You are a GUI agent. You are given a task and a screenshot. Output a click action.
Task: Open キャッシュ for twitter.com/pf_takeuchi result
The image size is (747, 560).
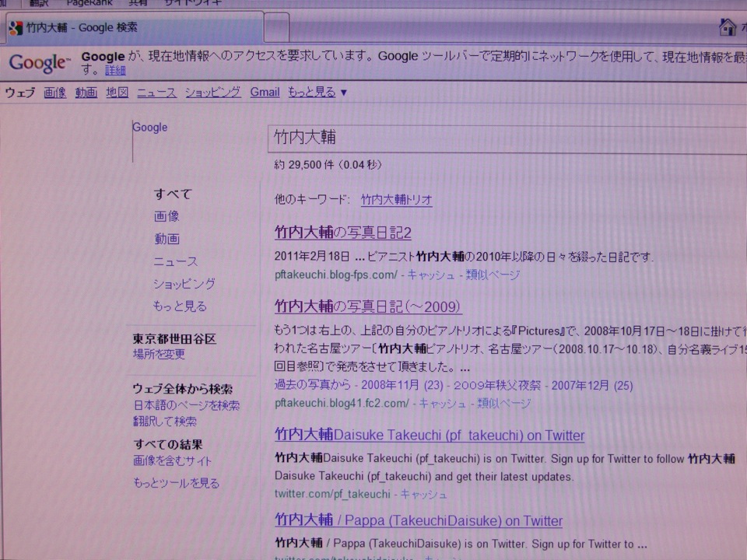[x=423, y=495]
